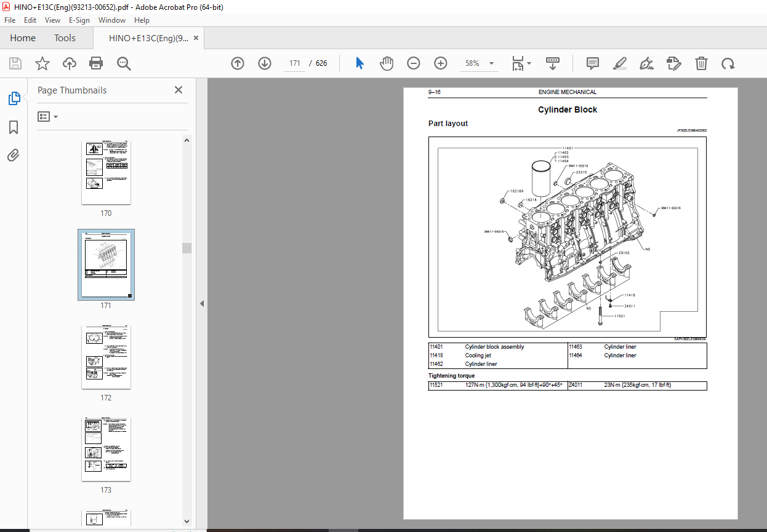The width and height of the screenshot is (767, 532).
Task: Click the page number field showing 171
Action: coord(294,63)
